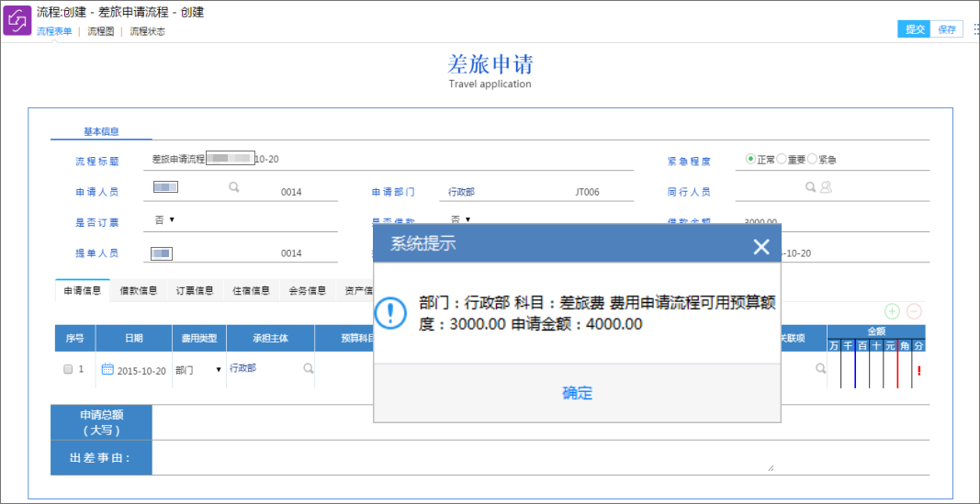
Task: Check the row 1 checkbox
Action: pos(68,370)
